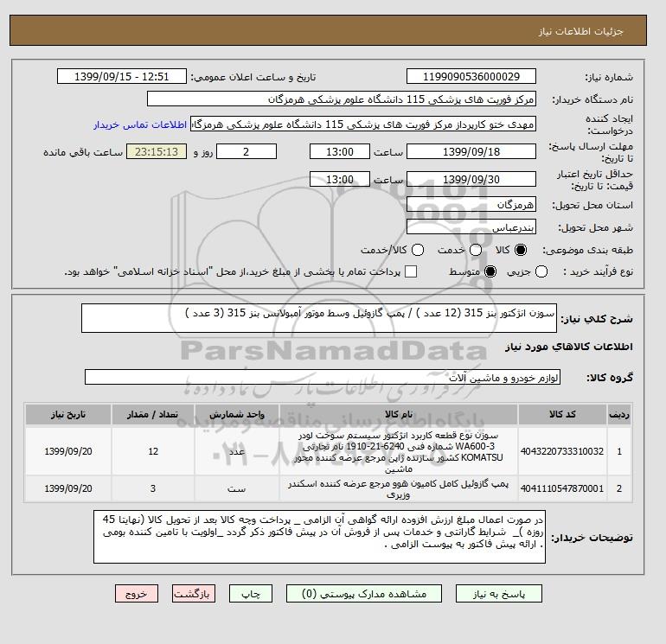The width and height of the screenshot is (666, 644).
Task: Toggle the Islamic treasury payment checkbox
Action: tap(411, 271)
